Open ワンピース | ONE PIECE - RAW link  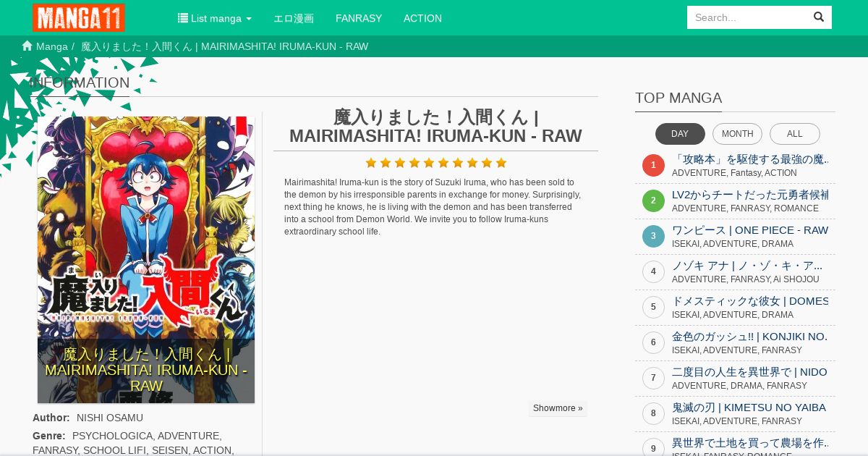[x=750, y=230]
